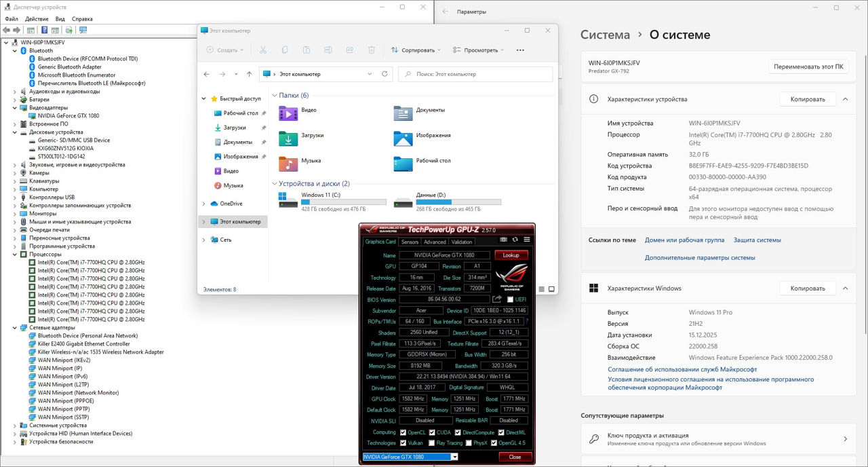Screen dimensions: 868x467
Task: Expand Звуковые, игровые и видеоустройства tree node
Action: 15,165
